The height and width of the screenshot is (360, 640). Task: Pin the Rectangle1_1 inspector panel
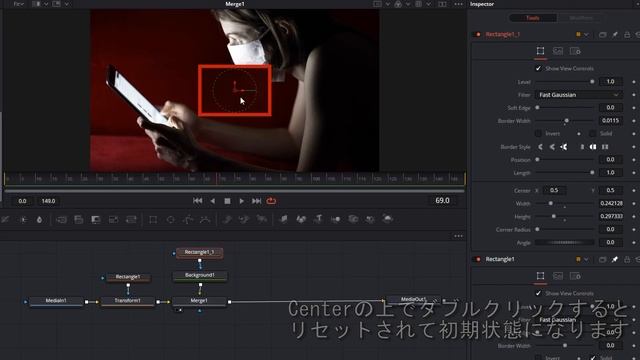pyautogui.click(x=615, y=35)
